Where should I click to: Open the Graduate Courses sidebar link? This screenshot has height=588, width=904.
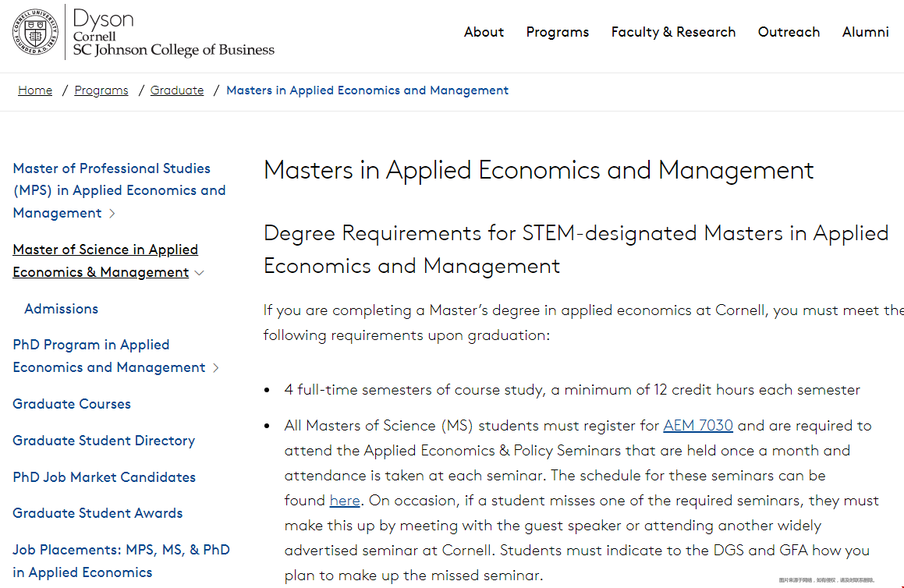72,404
